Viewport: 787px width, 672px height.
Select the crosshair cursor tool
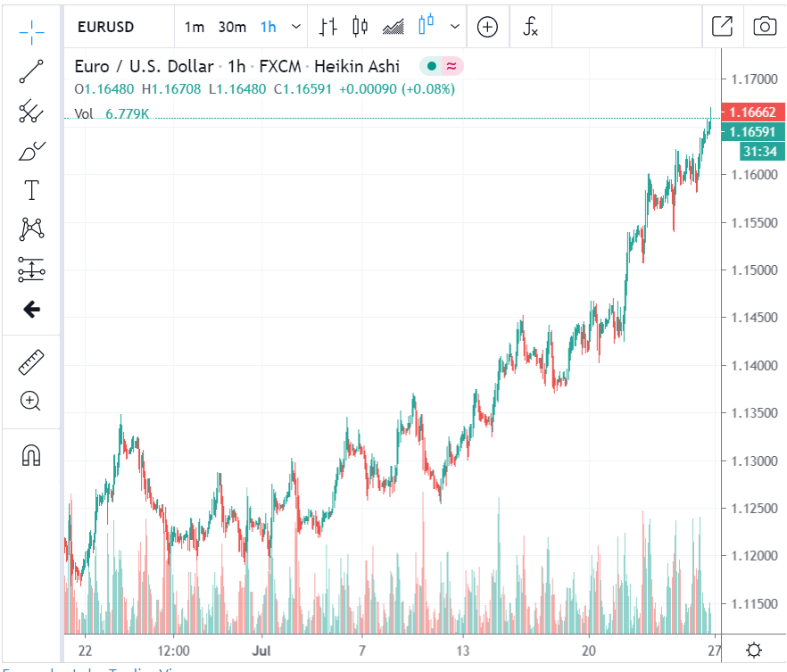[x=31, y=33]
